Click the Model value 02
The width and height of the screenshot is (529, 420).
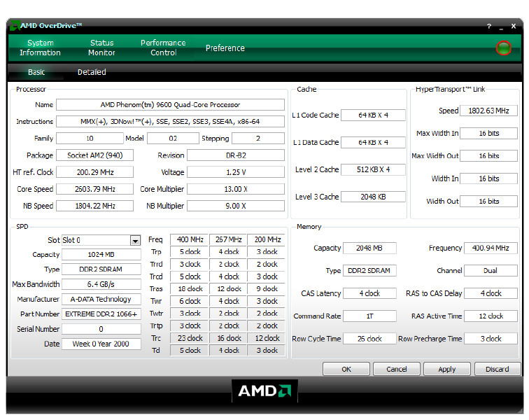[173, 139]
